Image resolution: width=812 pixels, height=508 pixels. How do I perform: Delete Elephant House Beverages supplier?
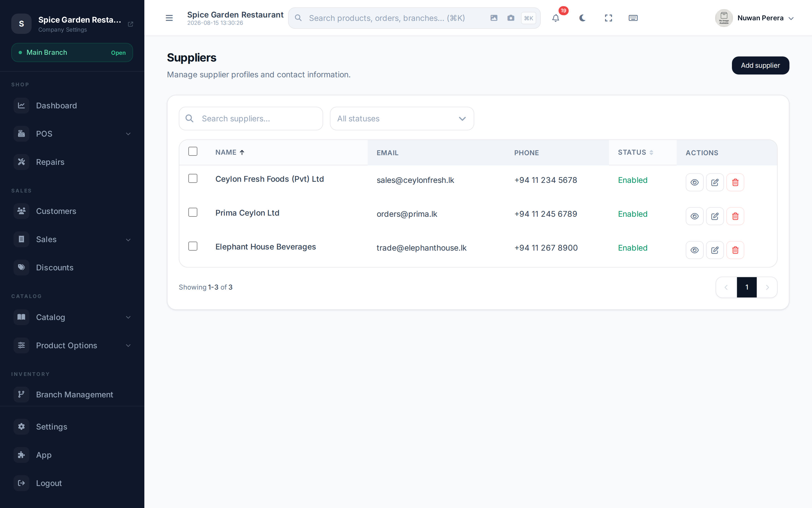coord(735,250)
